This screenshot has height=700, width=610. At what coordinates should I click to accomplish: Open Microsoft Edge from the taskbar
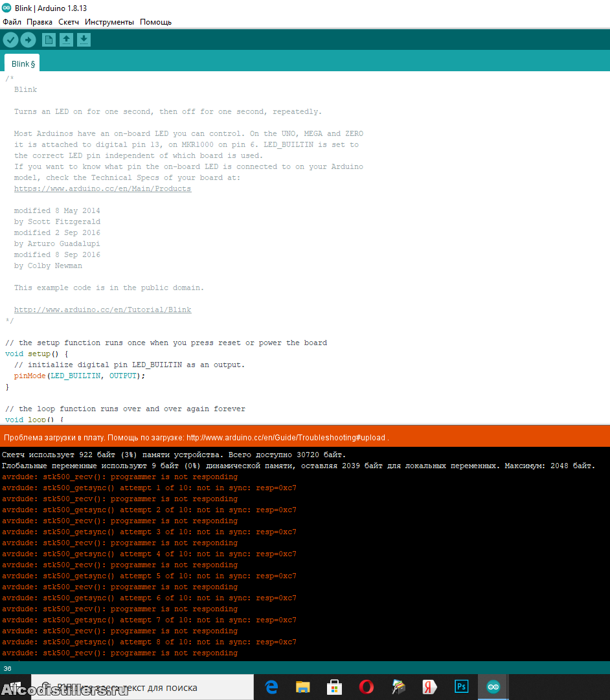[x=271, y=686]
